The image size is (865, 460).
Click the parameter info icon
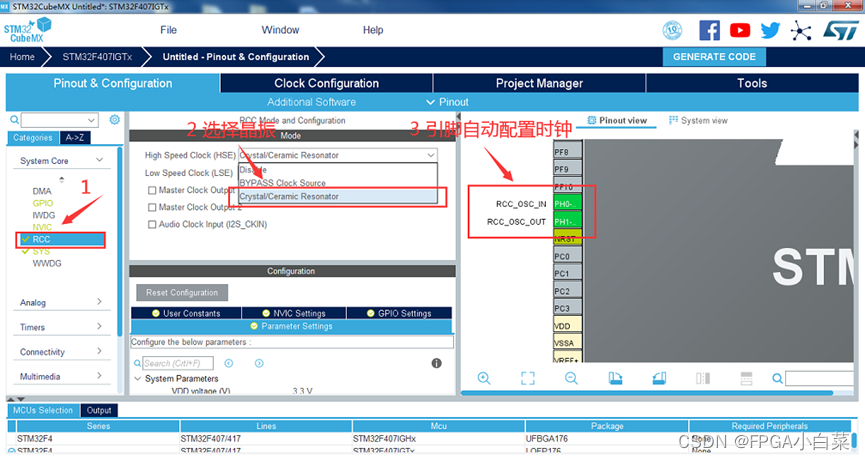436,363
